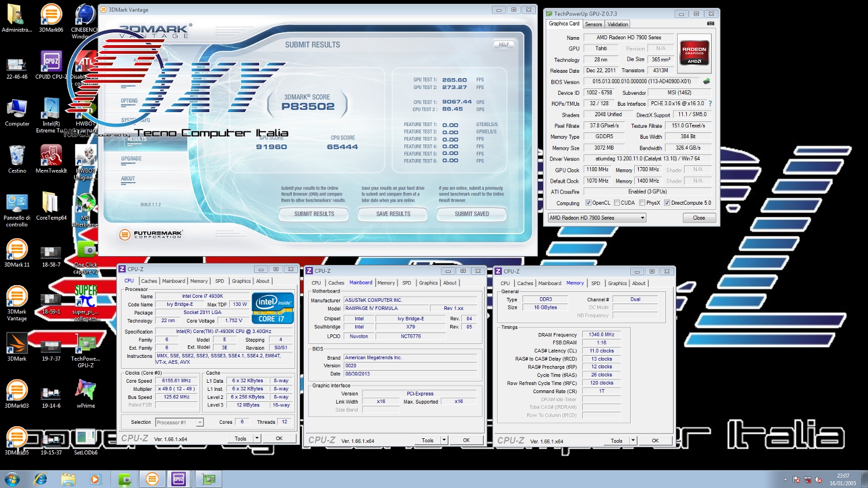
Task: Open Caches tab in the left CPU-Z window
Action: tap(149, 281)
